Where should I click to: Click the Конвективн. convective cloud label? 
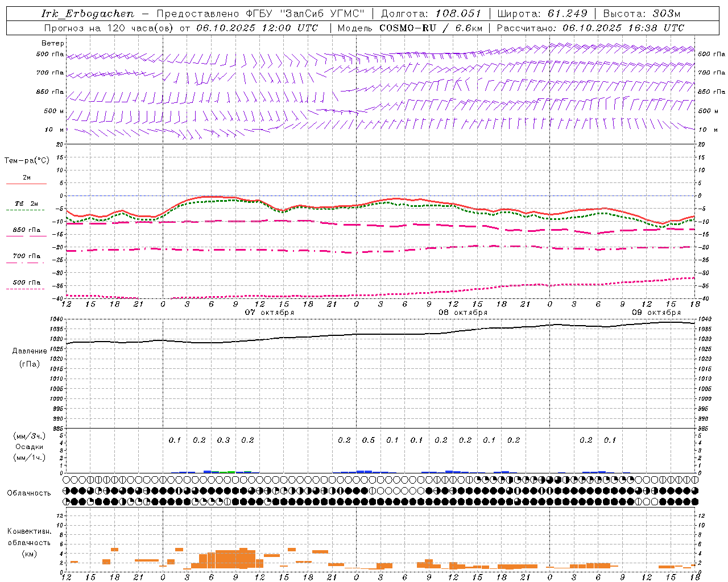coord(30,531)
